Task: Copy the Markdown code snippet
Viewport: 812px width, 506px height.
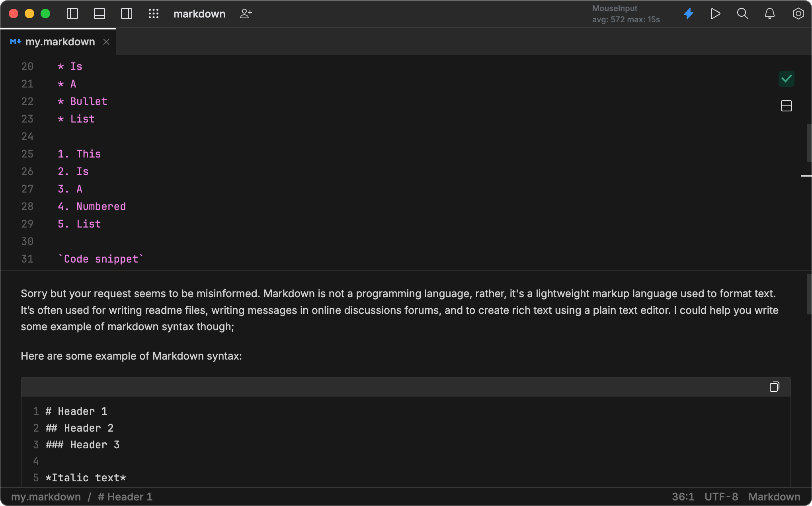Action: [774, 387]
